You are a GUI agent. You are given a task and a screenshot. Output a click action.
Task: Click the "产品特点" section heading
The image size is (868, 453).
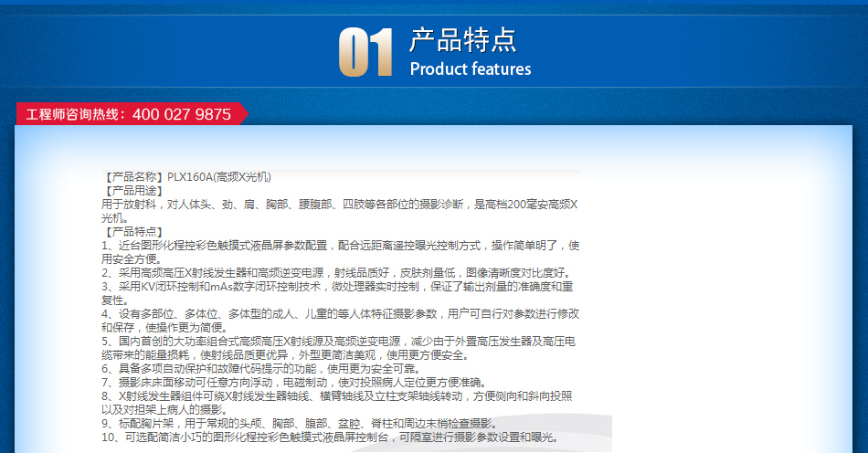tap(462, 40)
